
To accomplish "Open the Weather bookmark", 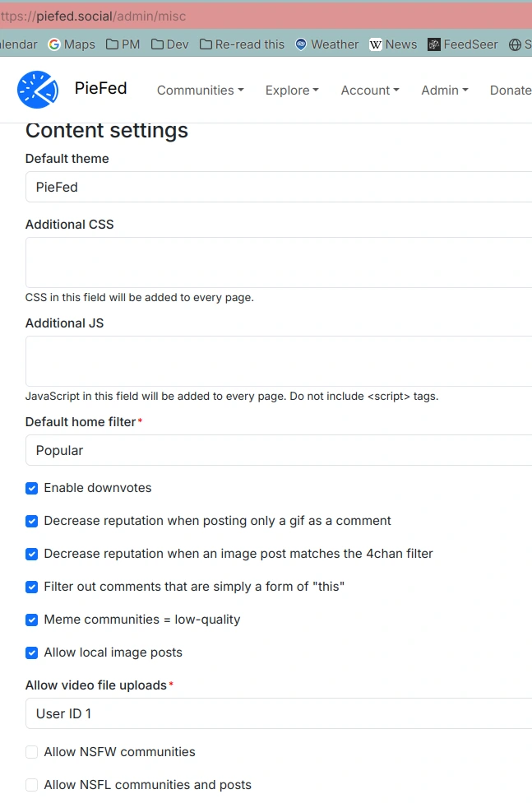I will 326,44.
